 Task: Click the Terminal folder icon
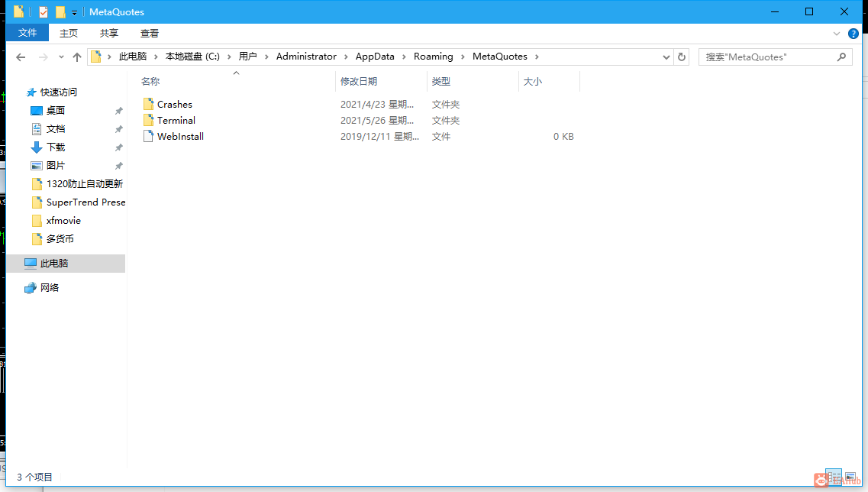148,120
